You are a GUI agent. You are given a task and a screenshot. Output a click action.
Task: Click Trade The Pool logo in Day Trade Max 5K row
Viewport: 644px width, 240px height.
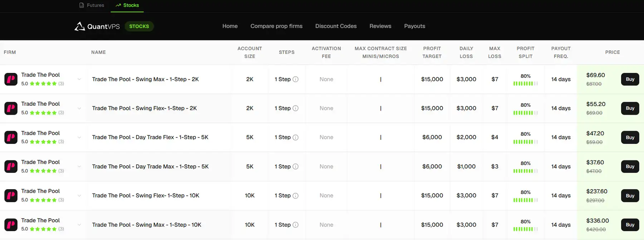[11, 166]
